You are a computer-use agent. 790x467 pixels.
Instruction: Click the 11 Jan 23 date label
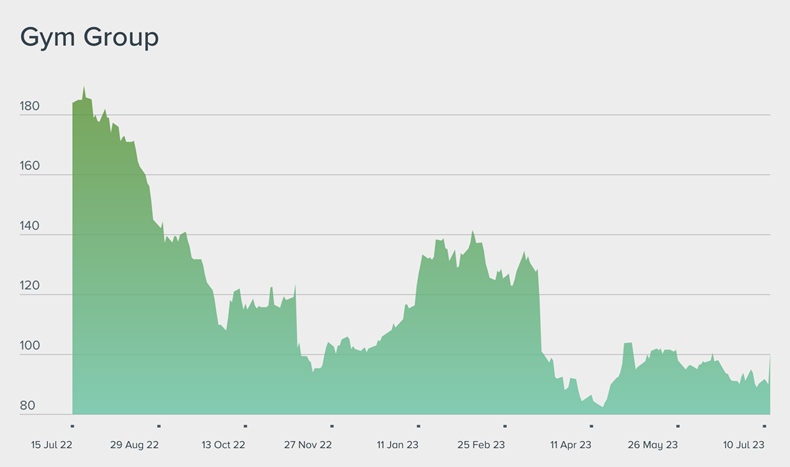(398, 444)
